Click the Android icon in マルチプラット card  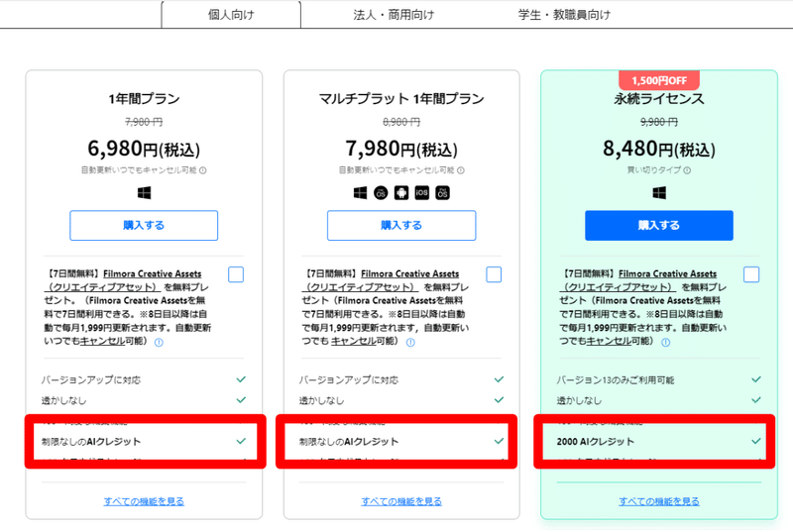401,192
